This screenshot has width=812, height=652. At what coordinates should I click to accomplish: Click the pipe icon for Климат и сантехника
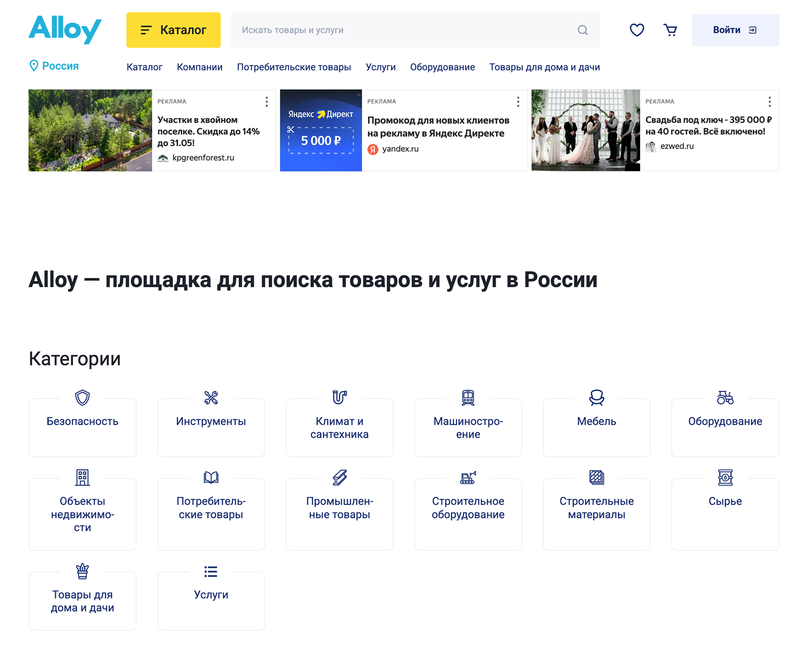pyautogui.click(x=340, y=398)
